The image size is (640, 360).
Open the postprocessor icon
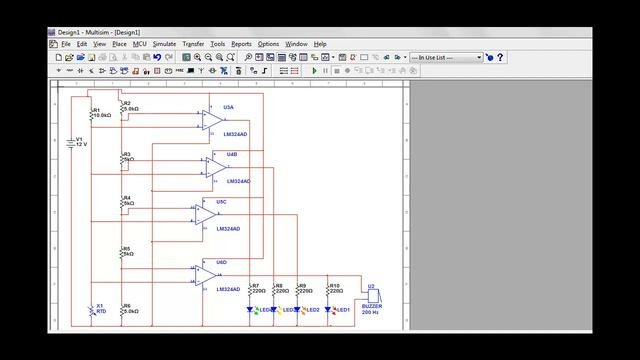342,58
